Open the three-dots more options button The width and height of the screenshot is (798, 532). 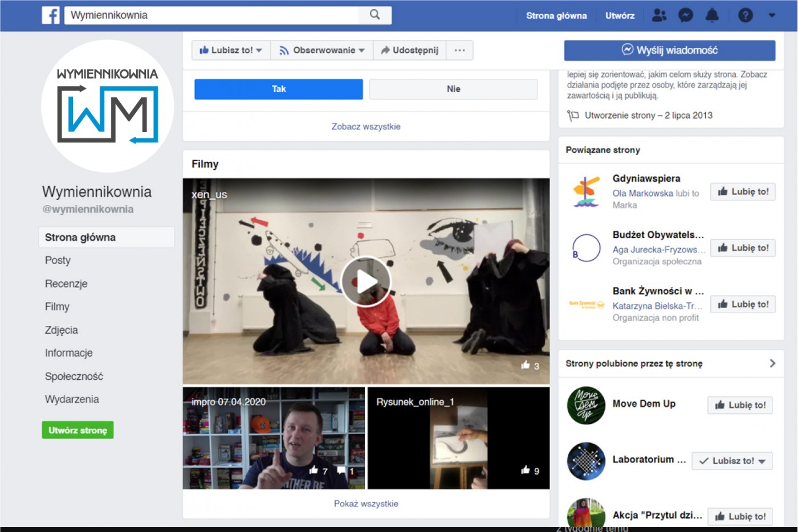point(459,50)
